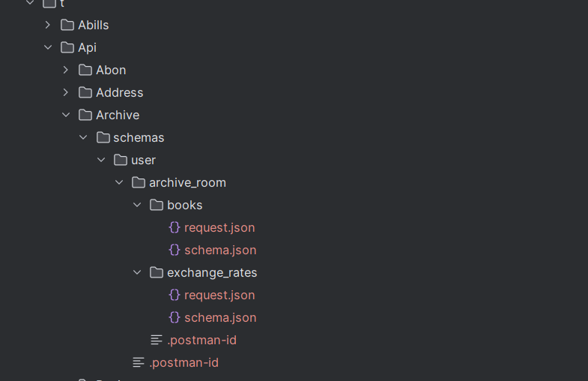This screenshot has width=588, height=381.
Task: Collapse the books folder chevron
Action: click(x=137, y=205)
